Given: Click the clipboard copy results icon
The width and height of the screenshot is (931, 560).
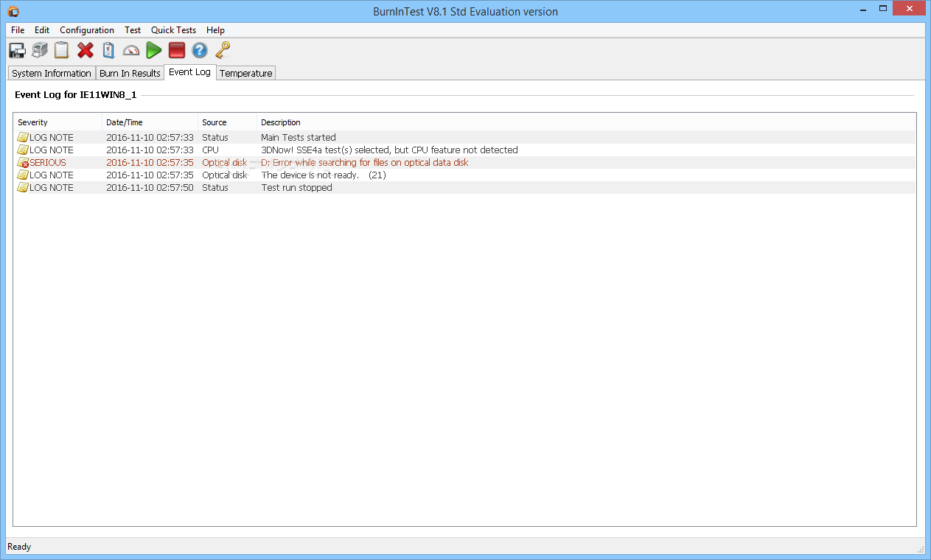Looking at the screenshot, I should pos(62,50).
